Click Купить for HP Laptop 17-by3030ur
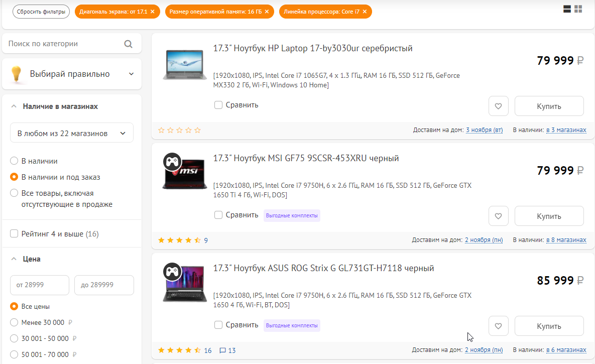The height and width of the screenshot is (364, 595). 549,106
